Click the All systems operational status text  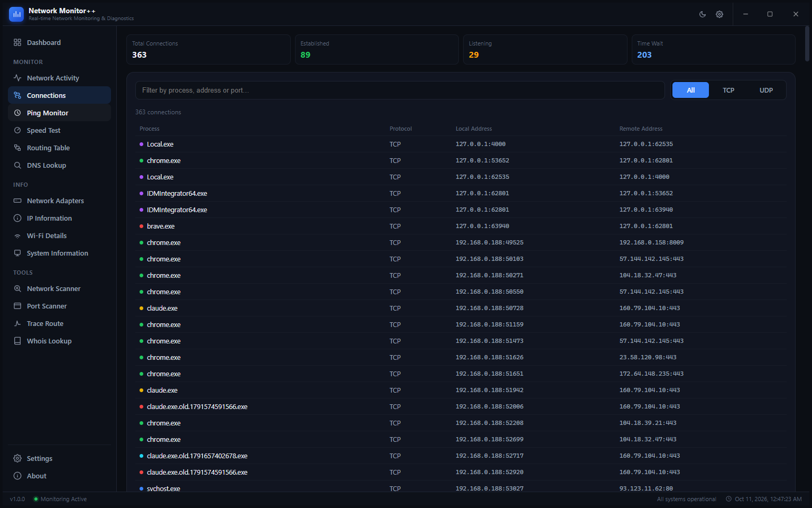pyautogui.click(x=686, y=499)
